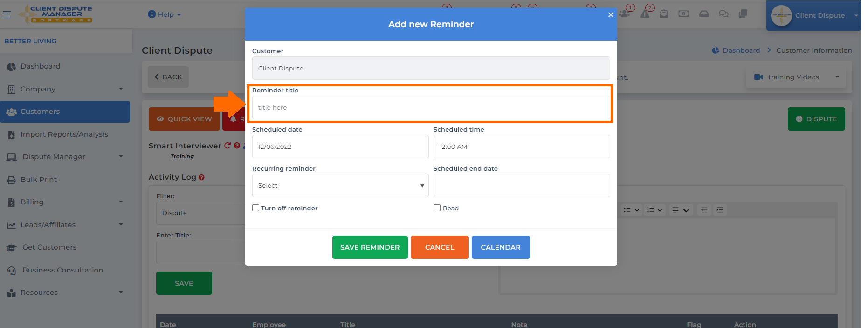Viewport: 868px width, 328px height.
Task: Click into the Reminder title input field
Action: 431,108
